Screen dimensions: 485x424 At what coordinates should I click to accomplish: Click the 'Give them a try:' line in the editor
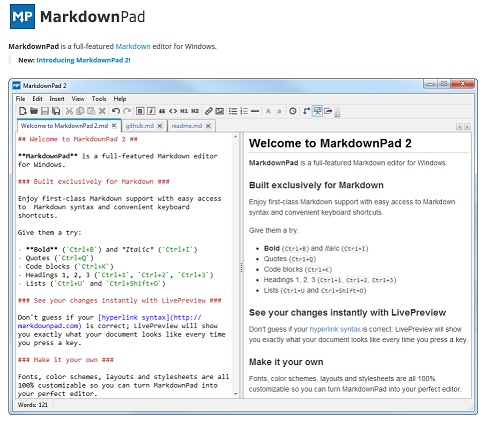pos(50,232)
